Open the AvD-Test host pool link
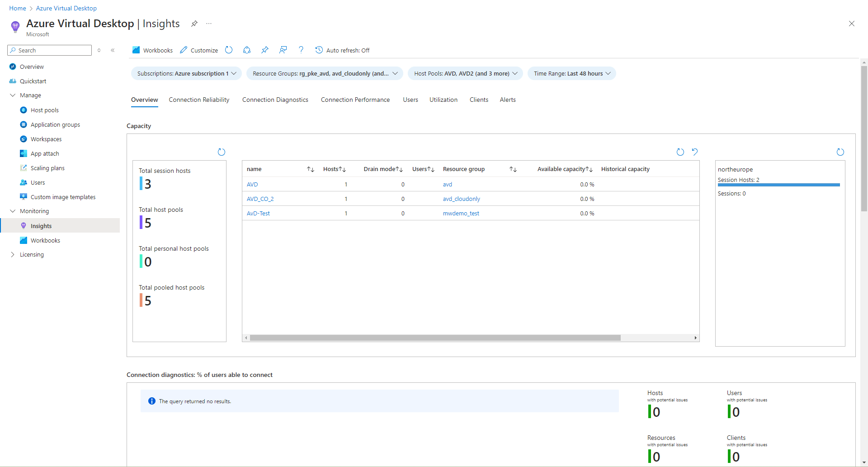The image size is (868, 467). point(258,214)
